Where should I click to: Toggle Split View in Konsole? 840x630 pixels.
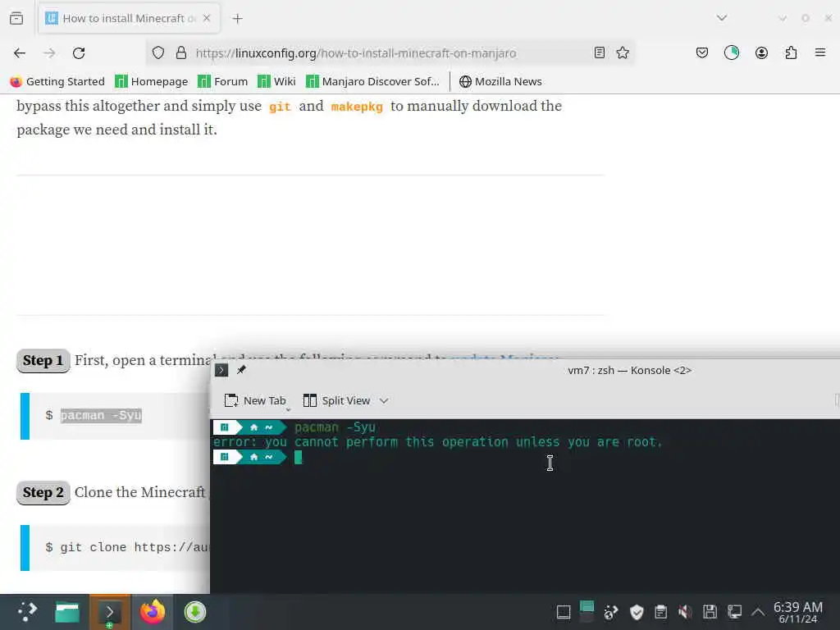coord(336,400)
